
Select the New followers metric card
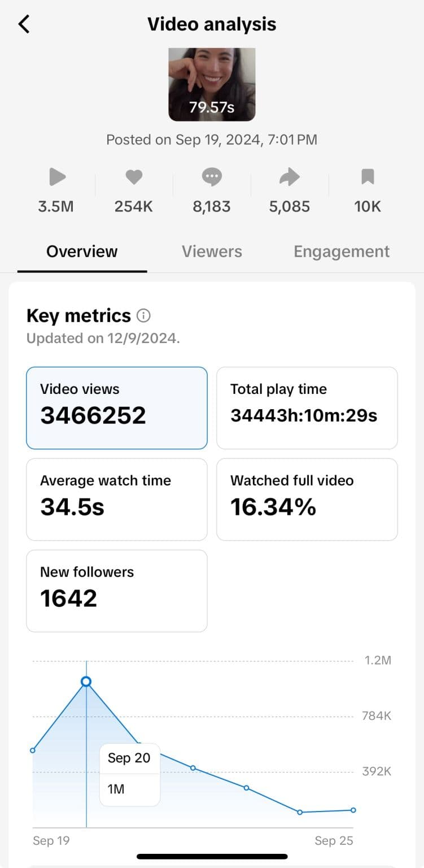pyautogui.click(x=116, y=591)
